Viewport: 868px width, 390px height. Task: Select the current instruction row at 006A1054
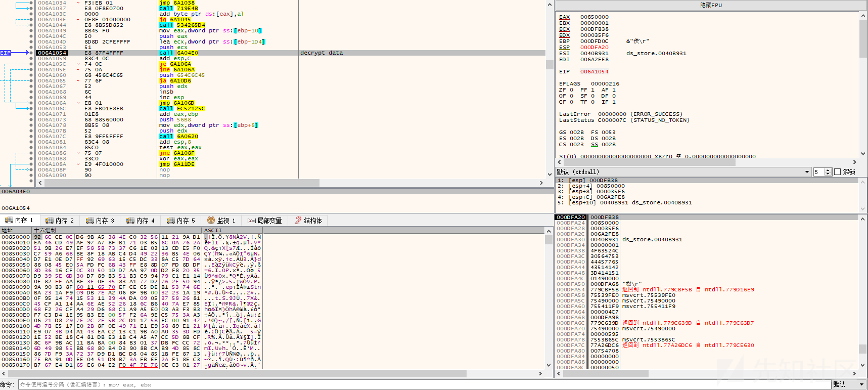click(291, 53)
